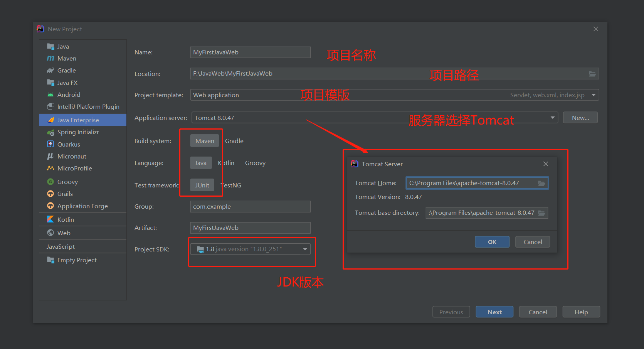Click the Gradle elephant icon
644x349 pixels.
click(50, 71)
